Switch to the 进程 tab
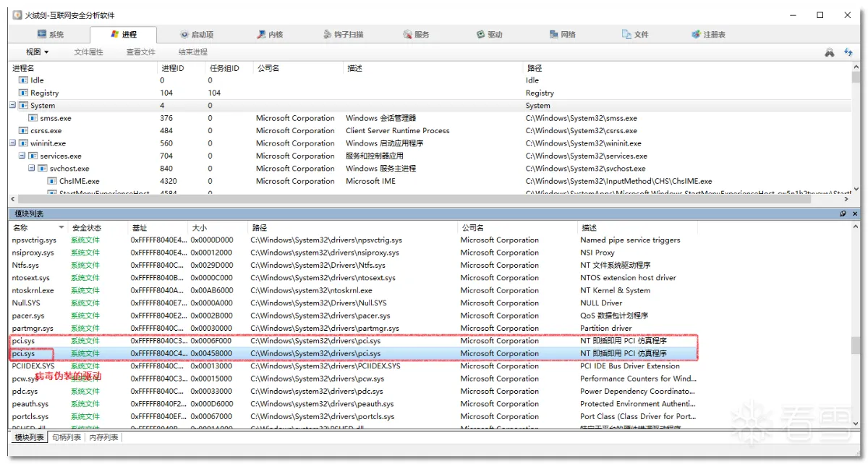The width and height of the screenshot is (868, 464). 122,34
